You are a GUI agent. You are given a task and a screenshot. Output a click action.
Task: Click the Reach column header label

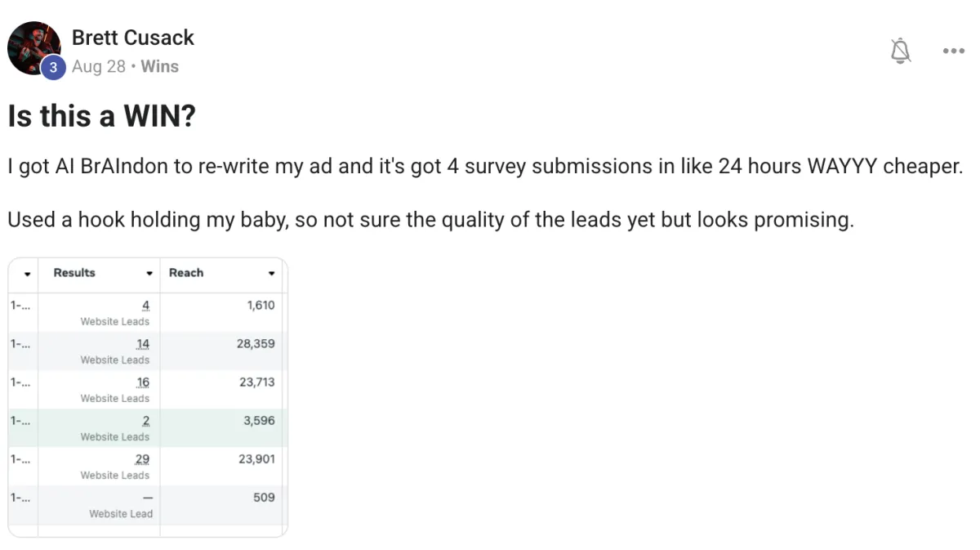[186, 273]
